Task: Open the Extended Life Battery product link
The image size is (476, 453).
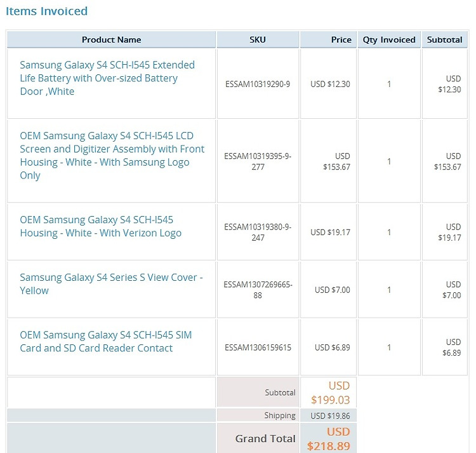Action: [107, 78]
